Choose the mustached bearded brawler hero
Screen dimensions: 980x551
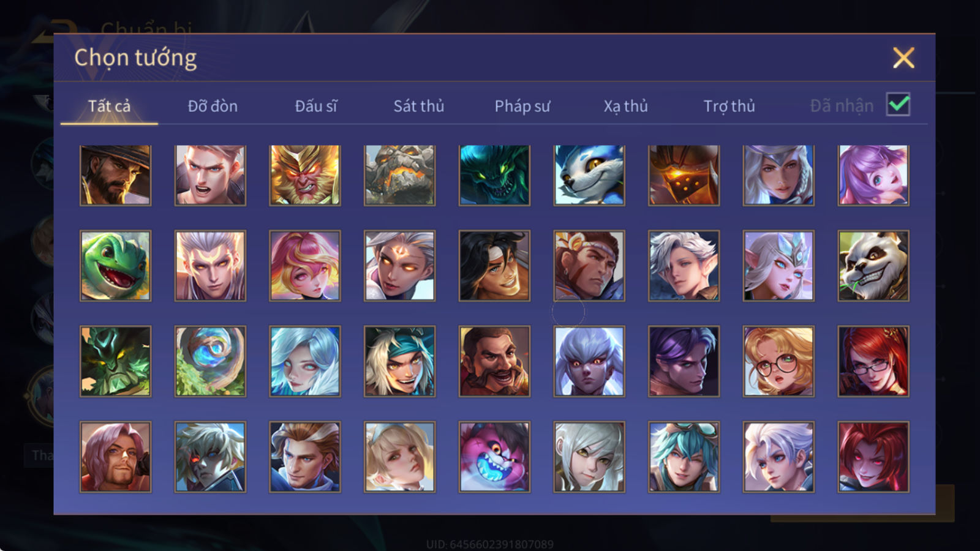[494, 361]
